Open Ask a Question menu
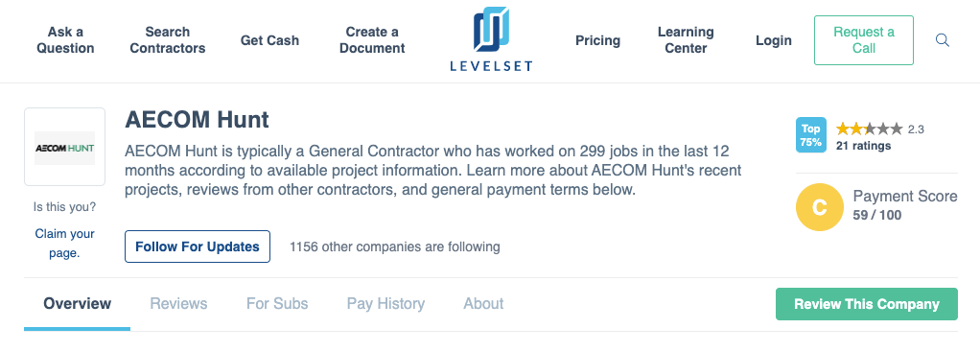The image size is (980, 352). click(65, 40)
